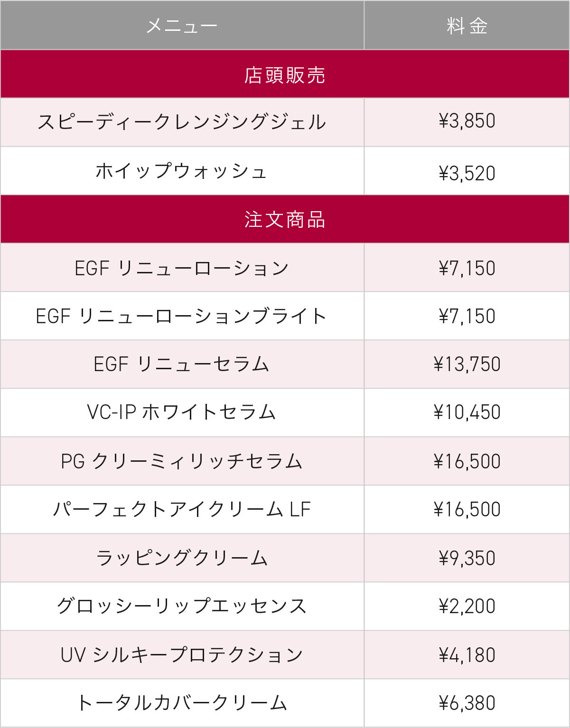Select the EGF リニューセラム row
570x728 pixels.
coord(182,364)
